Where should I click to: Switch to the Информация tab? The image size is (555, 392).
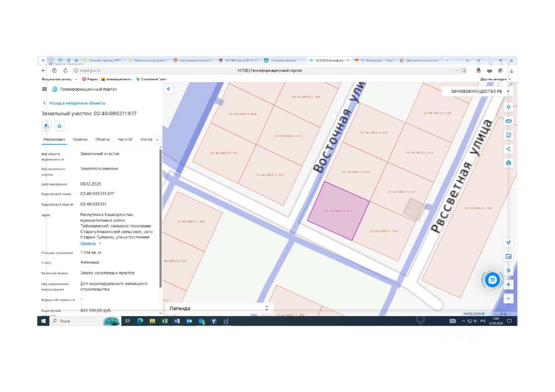click(54, 139)
